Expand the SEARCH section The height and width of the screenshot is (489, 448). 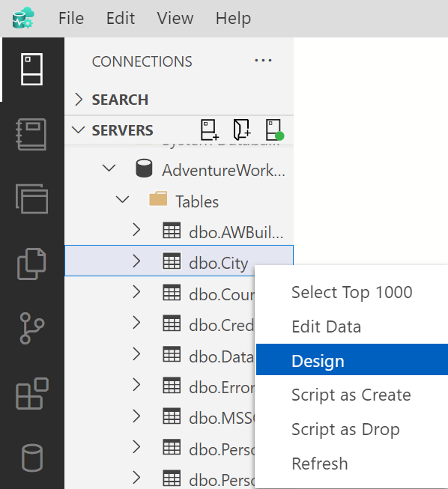pos(79,100)
